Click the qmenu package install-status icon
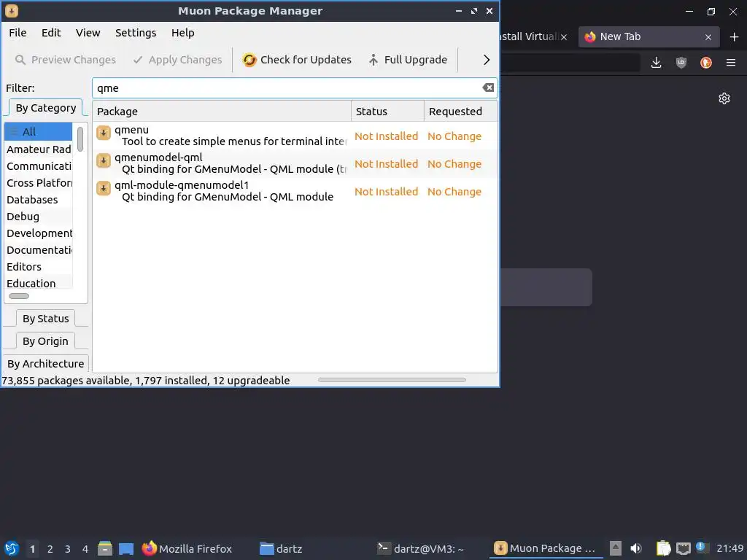The image size is (747, 560). [x=104, y=133]
